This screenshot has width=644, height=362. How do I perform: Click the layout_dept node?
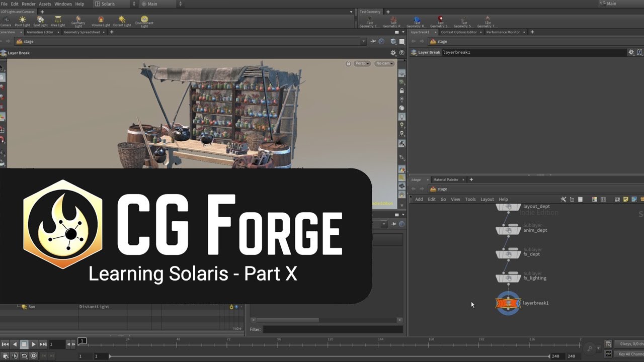click(508, 207)
